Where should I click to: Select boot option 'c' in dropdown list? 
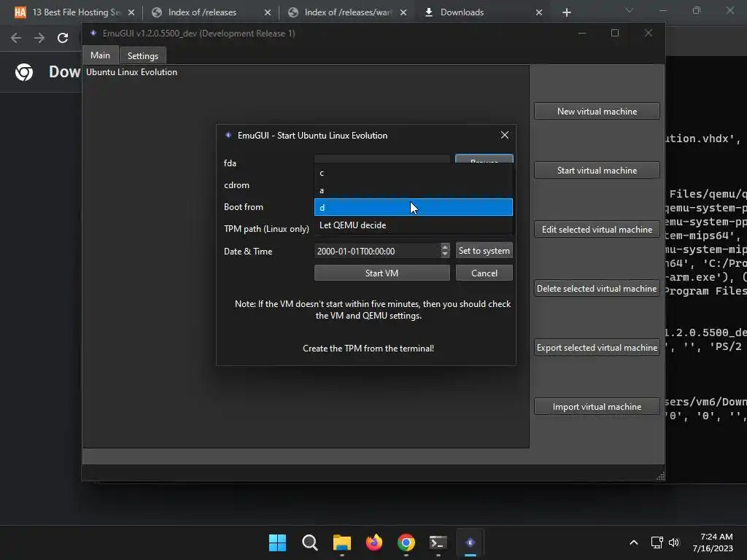click(413, 173)
